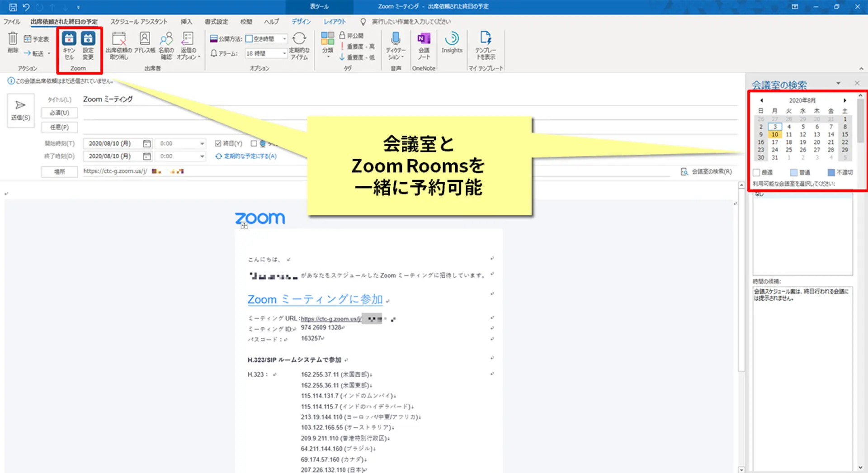Click message body scrollbar down arrow
868x473 pixels.
(x=741, y=469)
